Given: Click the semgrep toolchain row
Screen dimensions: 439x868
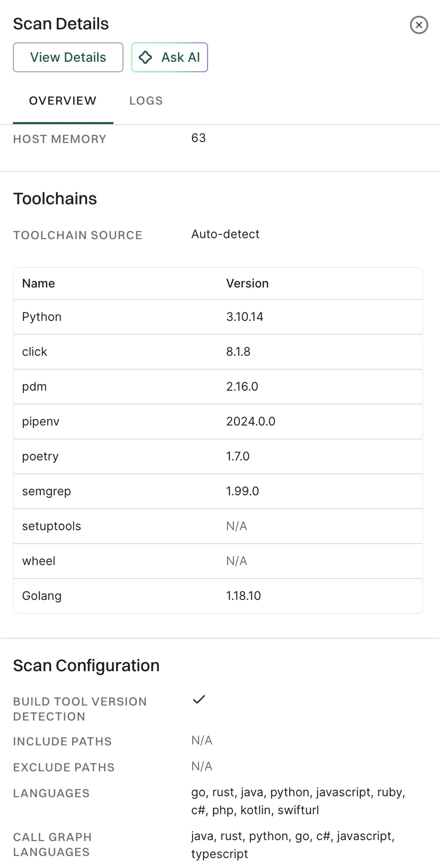Looking at the screenshot, I should (218, 491).
